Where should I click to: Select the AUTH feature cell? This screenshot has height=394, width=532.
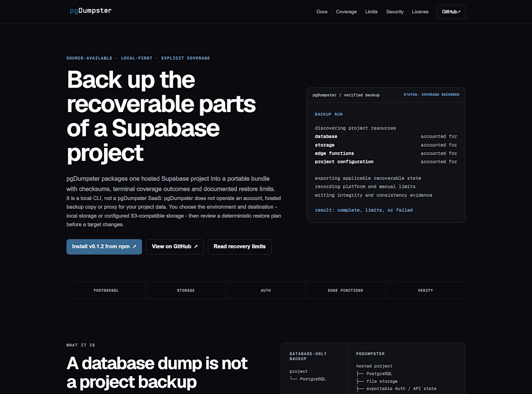click(x=266, y=291)
